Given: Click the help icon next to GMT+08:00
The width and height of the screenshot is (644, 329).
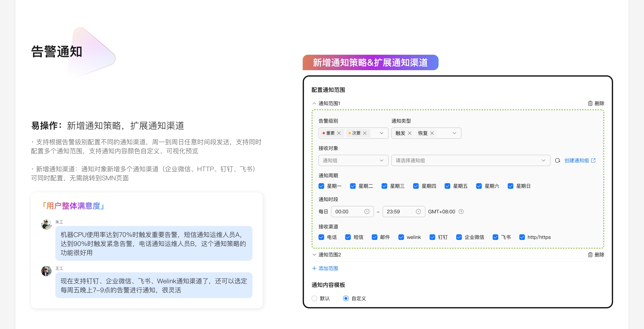Looking at the screenshot, I should pos(461,212).
